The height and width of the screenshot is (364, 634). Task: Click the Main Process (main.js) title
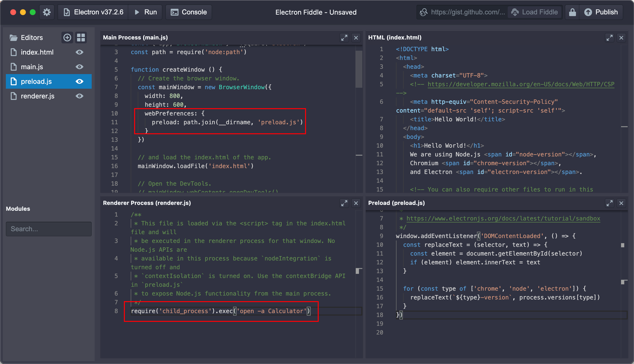point(135,38)
